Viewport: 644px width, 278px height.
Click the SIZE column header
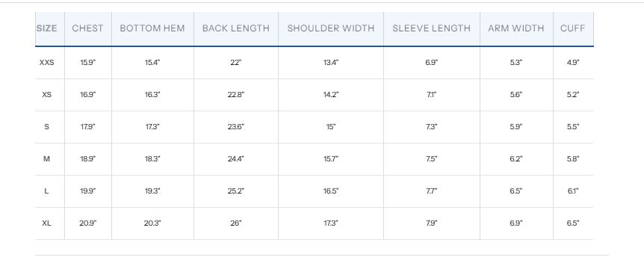click(47, 28)
